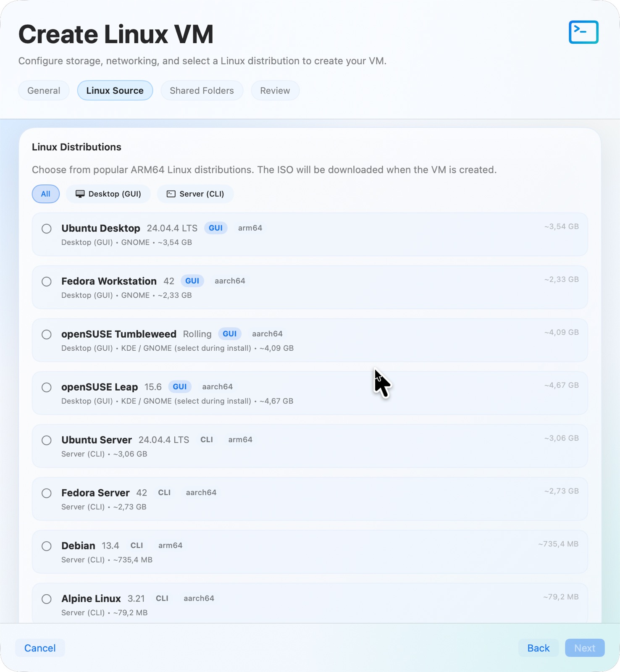This screenshot has height=672, width=620.
Task: Click the Rolling version on openSUSE Tumbleweed
Action: 197,334
